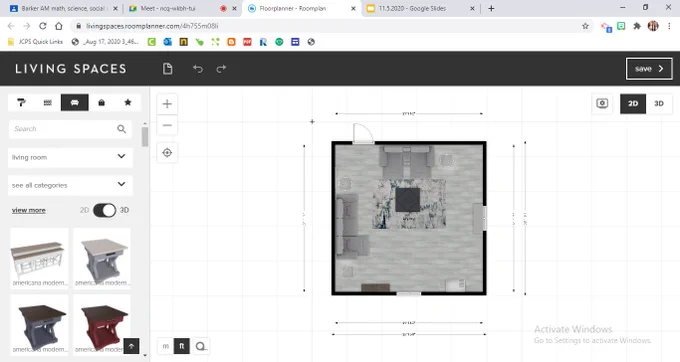Click the magnifier tool beside ft
680x362 pixels.
point(200,346)
